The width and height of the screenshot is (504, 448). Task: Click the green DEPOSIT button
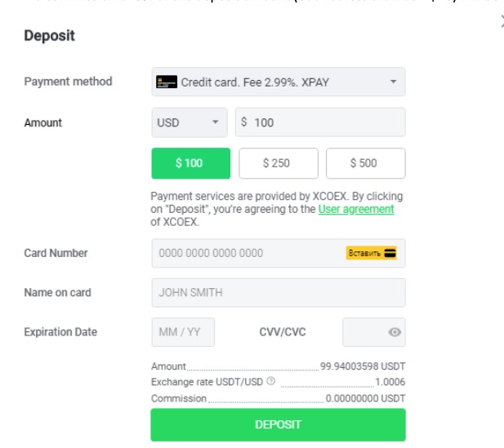[278, 424]
